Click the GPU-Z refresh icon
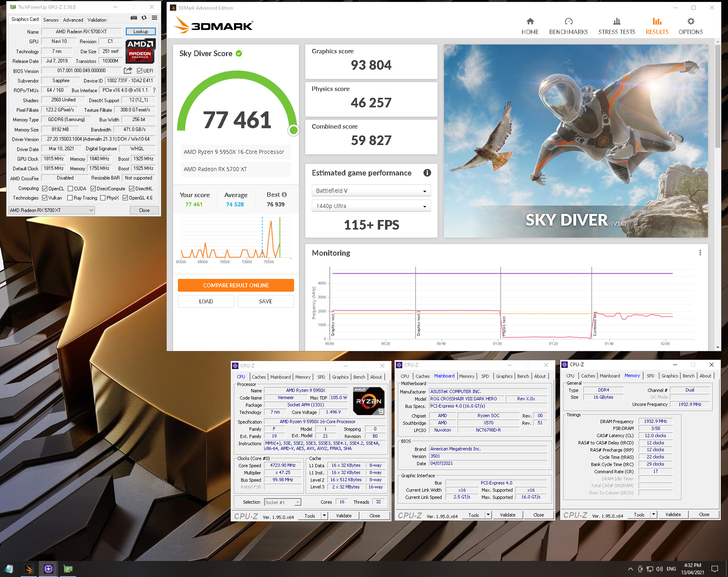 tap(144, 18)
